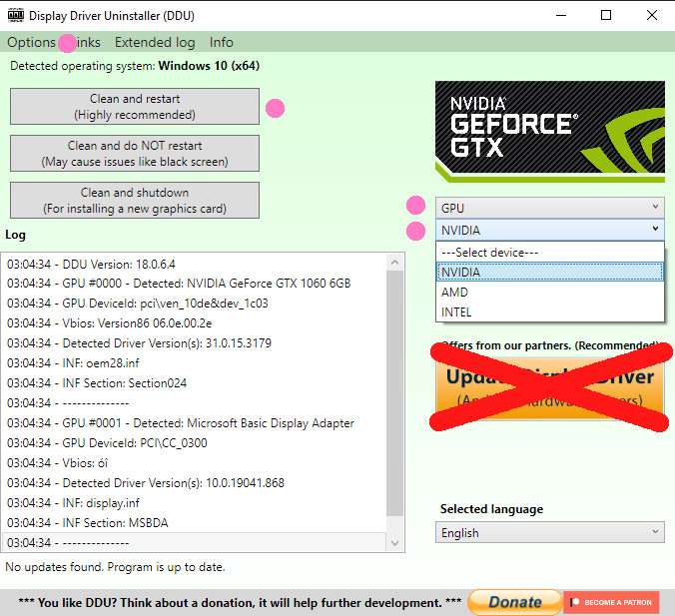The image size is (675, 616).
Task: Pick the ---Select device--- option
Action: [550, 253]
